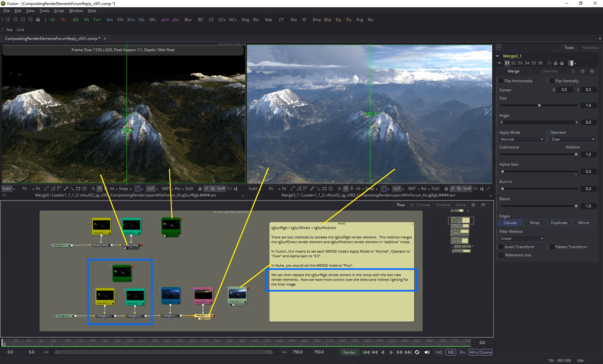This screenshot has width=603, height=364.
Task: Toggle the HiQ high quality button
Action: click(439, 352)
